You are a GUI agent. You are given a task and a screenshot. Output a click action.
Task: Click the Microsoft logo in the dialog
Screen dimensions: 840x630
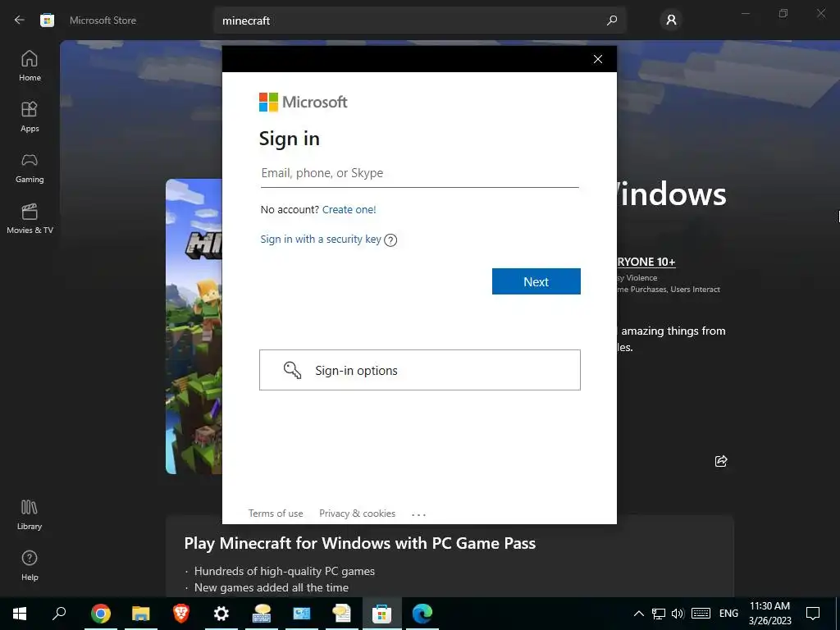click(x=304, y=102)
